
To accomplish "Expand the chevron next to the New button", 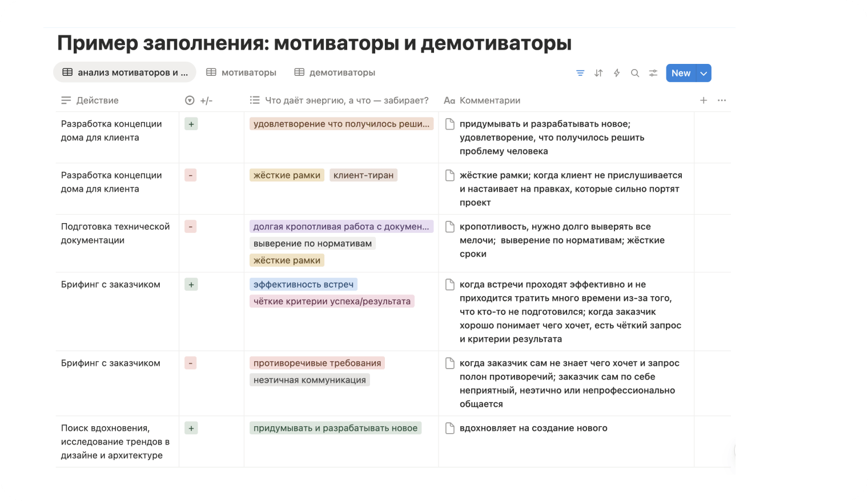I will 704,73.
